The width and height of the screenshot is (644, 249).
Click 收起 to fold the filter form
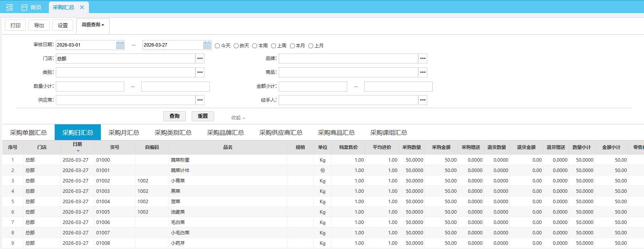(x=238, y=118)
